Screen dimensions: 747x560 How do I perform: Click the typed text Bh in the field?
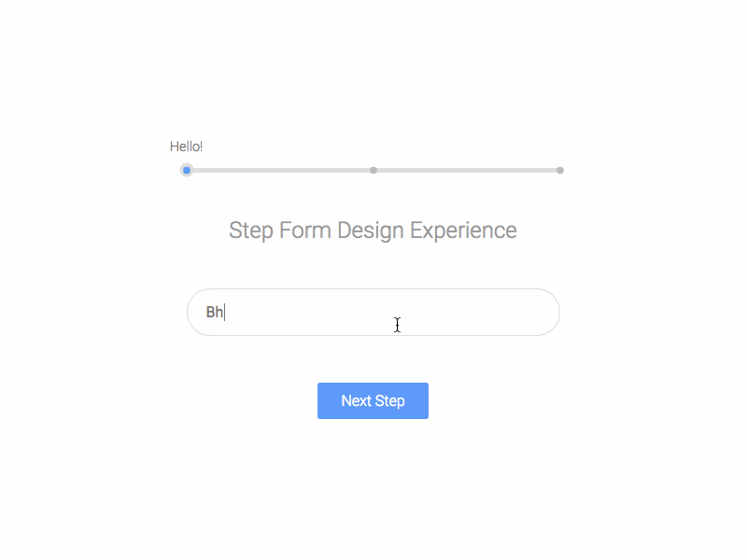[216, 312]
